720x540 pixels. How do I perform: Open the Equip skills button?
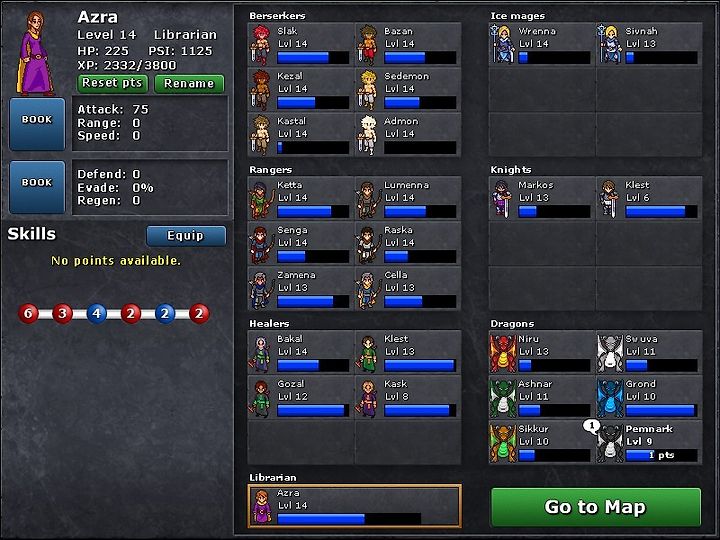(x=186, y=236)
